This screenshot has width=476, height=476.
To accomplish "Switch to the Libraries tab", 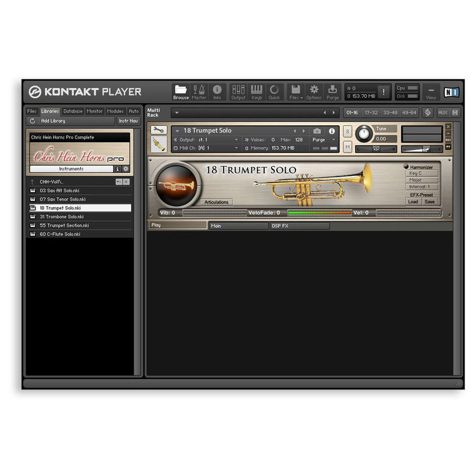I will [x=50, y=111].
